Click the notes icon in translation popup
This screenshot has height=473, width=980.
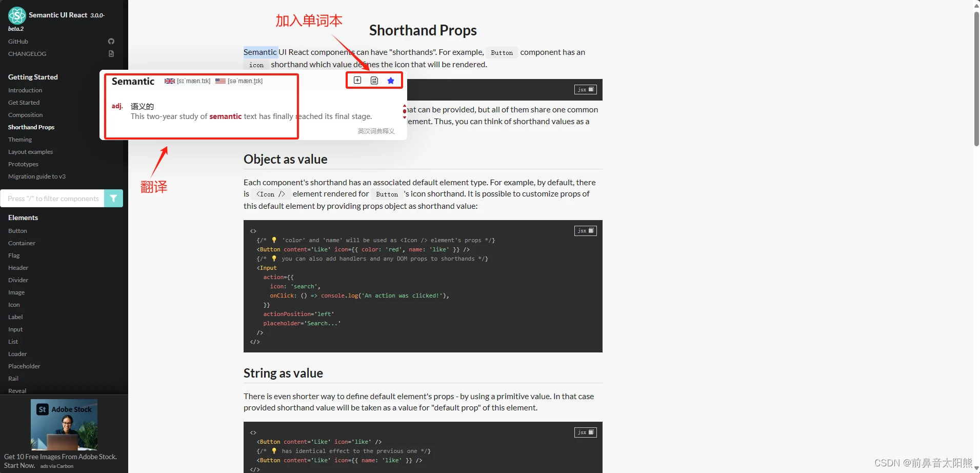click(374, 81)
